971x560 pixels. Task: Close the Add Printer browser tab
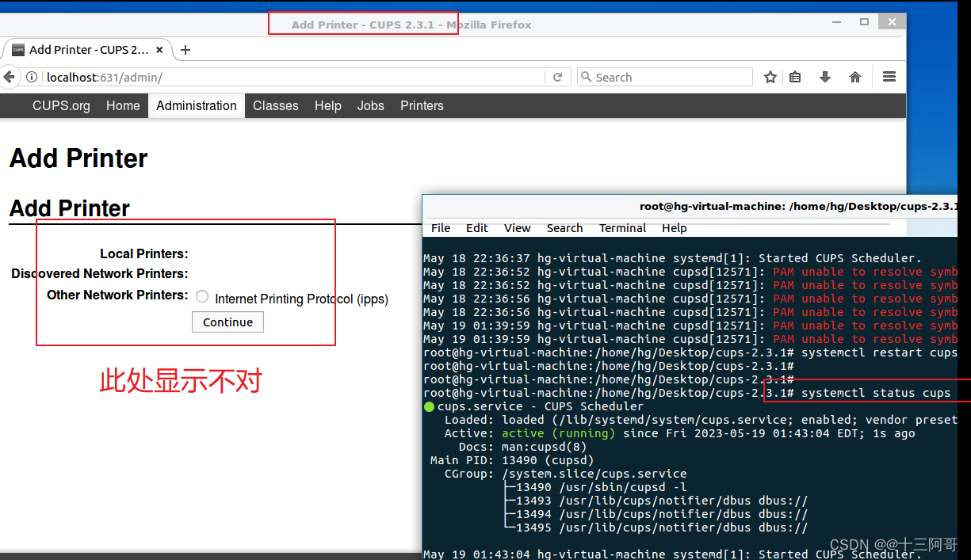pyautogui.click(x=159, y=50)
